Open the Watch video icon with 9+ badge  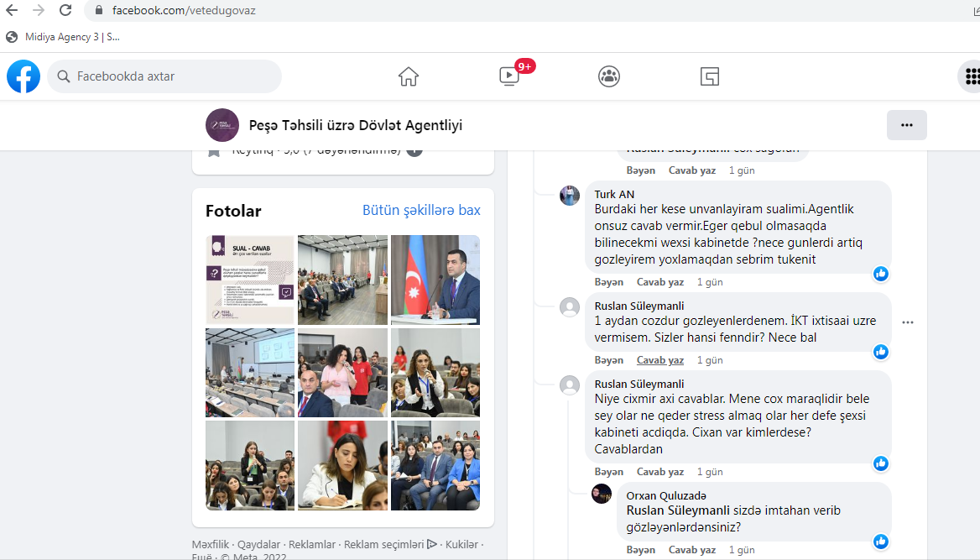[x=509, y=76]
